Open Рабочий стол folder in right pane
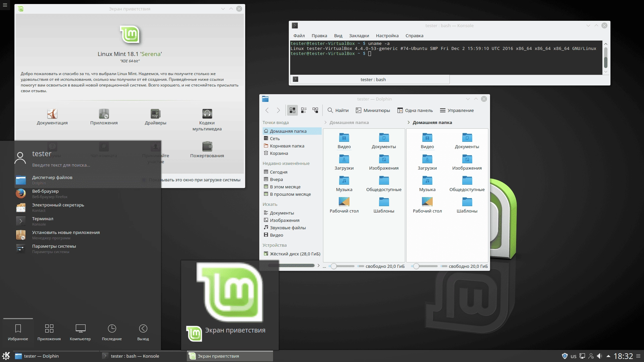 (427, 205)
